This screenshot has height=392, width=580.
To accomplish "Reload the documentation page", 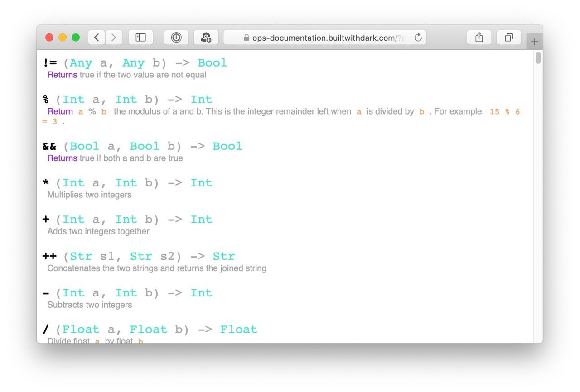I will pyautogui.click(x=418, y=38).
